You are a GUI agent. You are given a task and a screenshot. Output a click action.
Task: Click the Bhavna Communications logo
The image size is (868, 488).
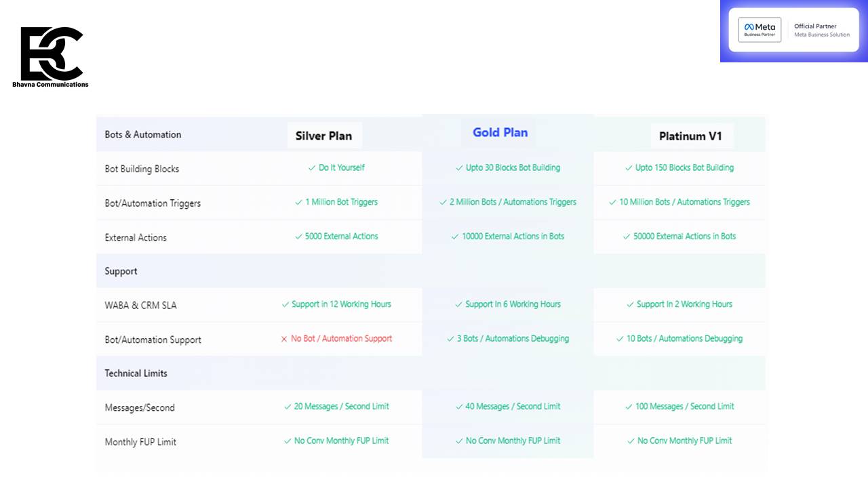pyautogui.click(x=51, y=57)
